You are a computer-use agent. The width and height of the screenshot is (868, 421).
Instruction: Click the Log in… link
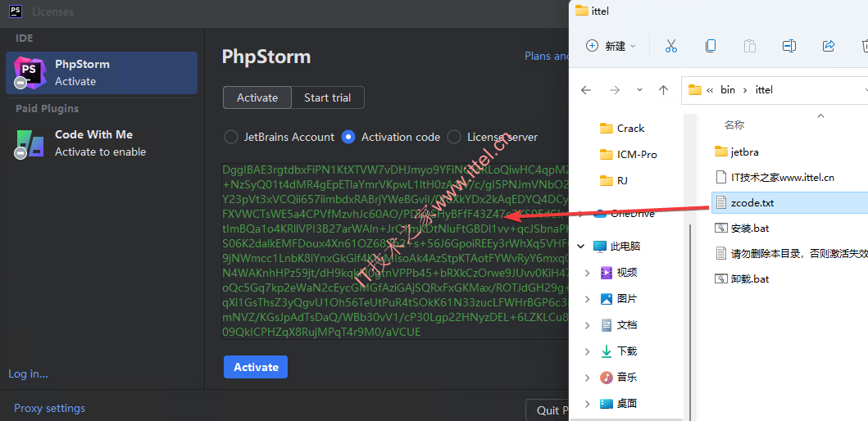point(28,374)
